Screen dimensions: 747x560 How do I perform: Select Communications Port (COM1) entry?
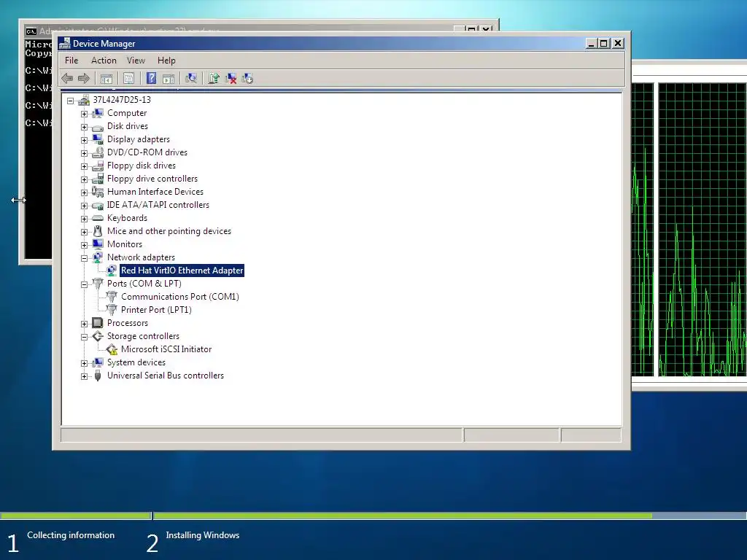[180, 297]
